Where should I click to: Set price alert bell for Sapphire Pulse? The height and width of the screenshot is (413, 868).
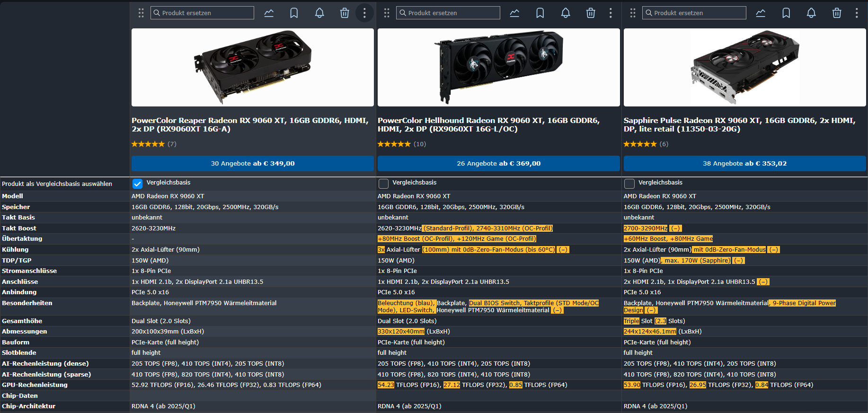[811, 13]
